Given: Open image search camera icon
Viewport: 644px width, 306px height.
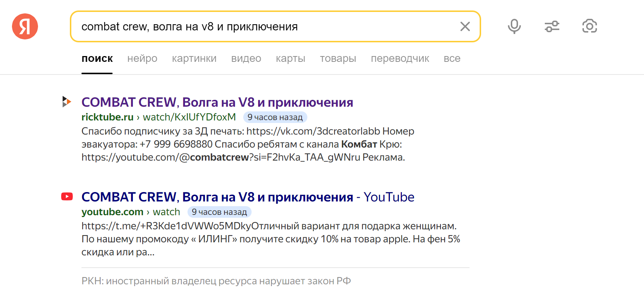Looking at the screenshot, I should tap(589, 26).
